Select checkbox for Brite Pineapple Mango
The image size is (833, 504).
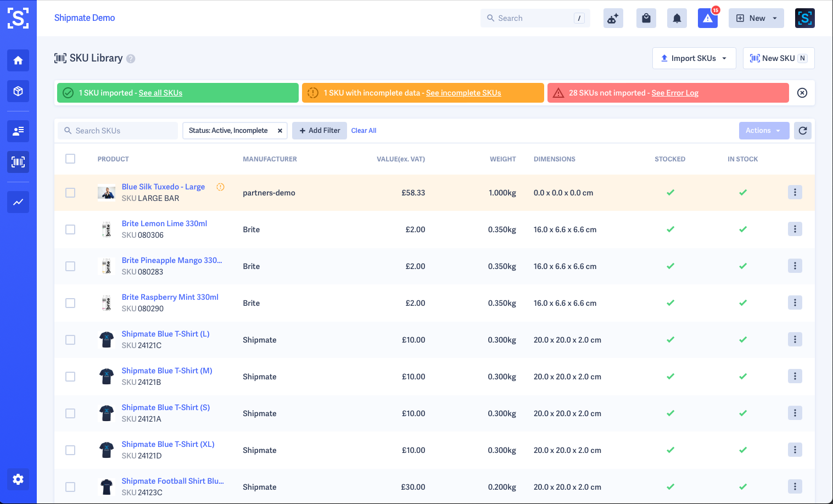pyautogui.click(x=70, y=266)
